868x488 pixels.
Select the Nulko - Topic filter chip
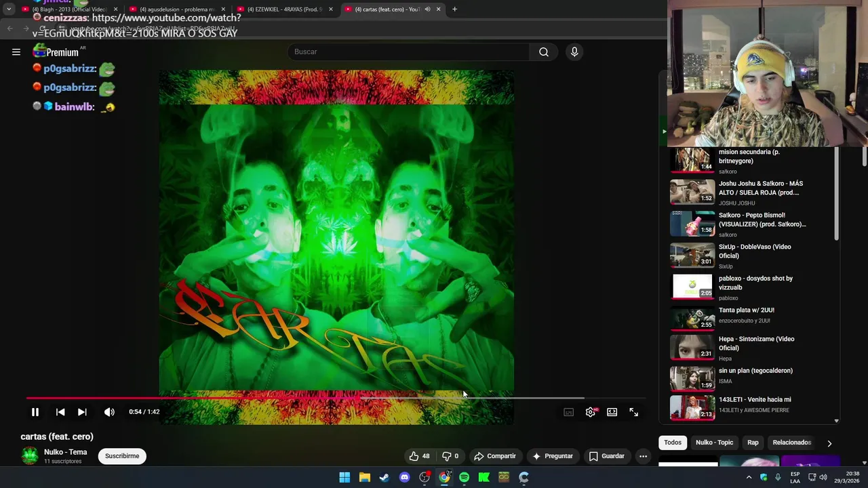[714, 443]
